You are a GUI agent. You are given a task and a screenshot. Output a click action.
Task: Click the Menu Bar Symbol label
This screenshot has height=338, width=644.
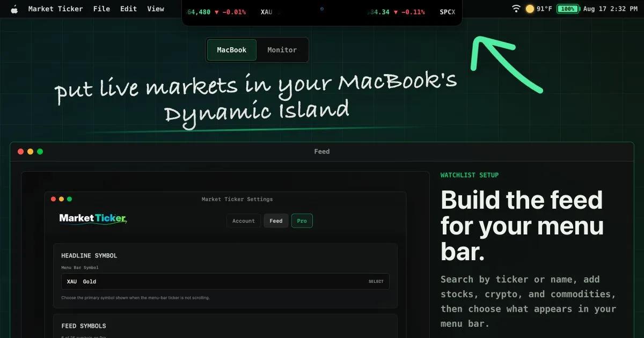coord(80,268)
